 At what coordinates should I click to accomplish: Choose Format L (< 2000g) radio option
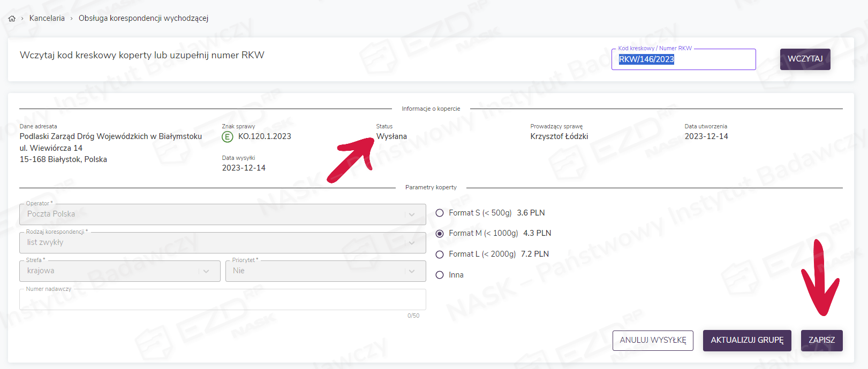point(440,255)
